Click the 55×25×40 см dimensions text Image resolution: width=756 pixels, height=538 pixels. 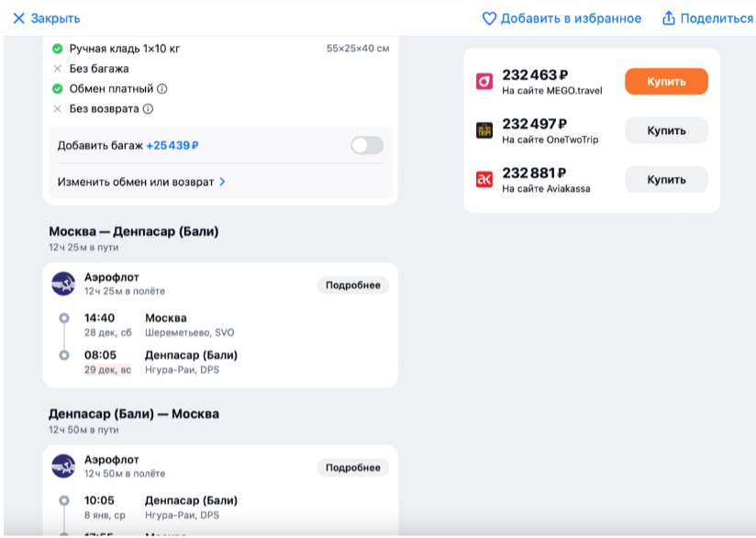coord(358,49)
